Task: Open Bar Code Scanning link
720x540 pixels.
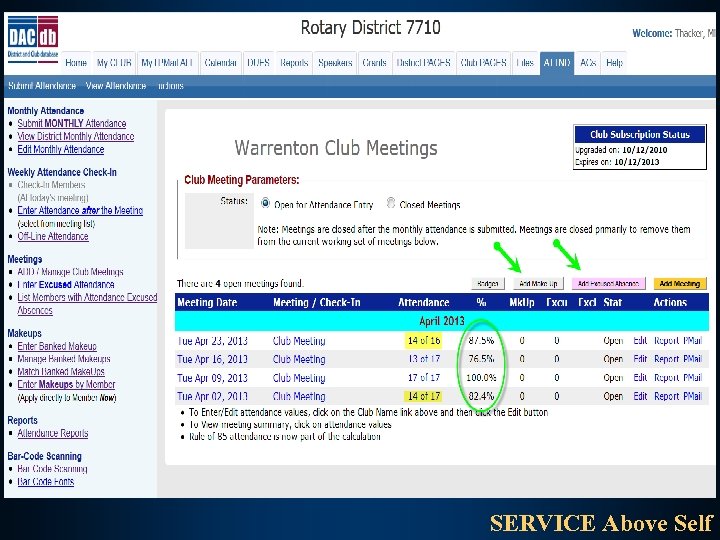Action: coord(52,469)
